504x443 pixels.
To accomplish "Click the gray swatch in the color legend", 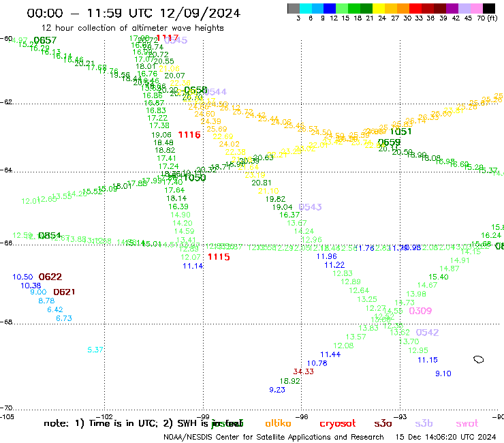I will (294, 8).
